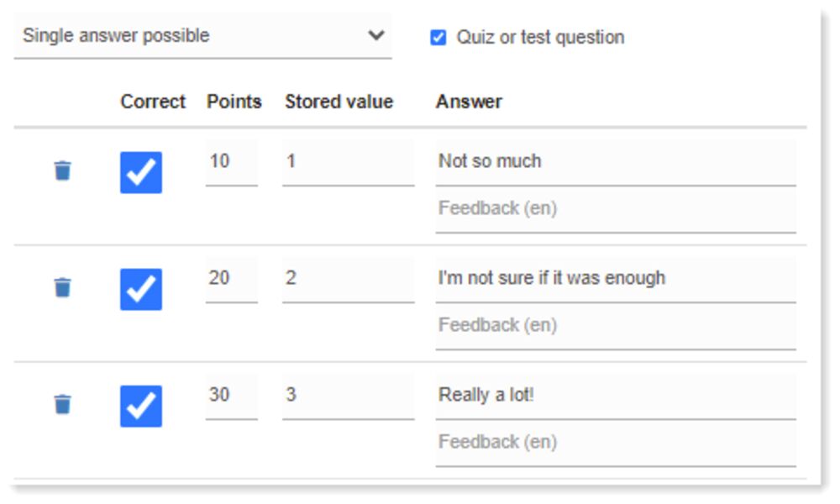The width and height of the screenshot is (840, 504).
Task: Uncheck Correct for 'Not so much' answer
Action: 141,172
